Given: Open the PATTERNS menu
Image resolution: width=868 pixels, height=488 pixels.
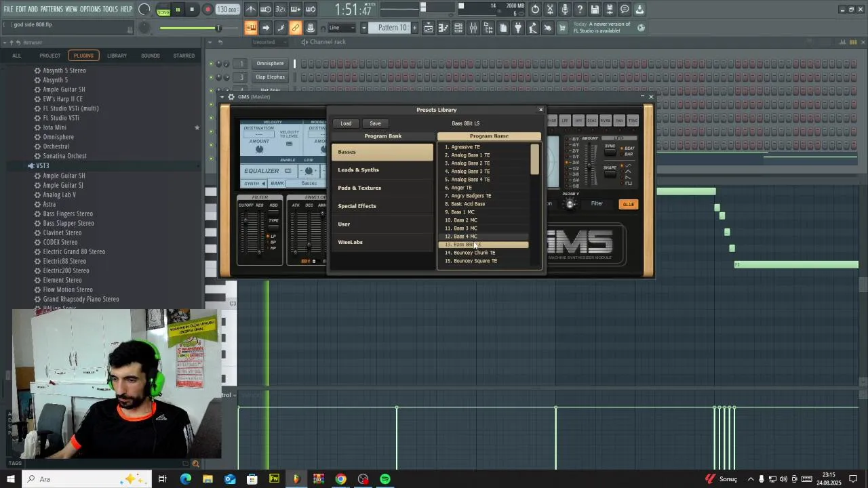Looking at the screenshot, I should [52, 9].
